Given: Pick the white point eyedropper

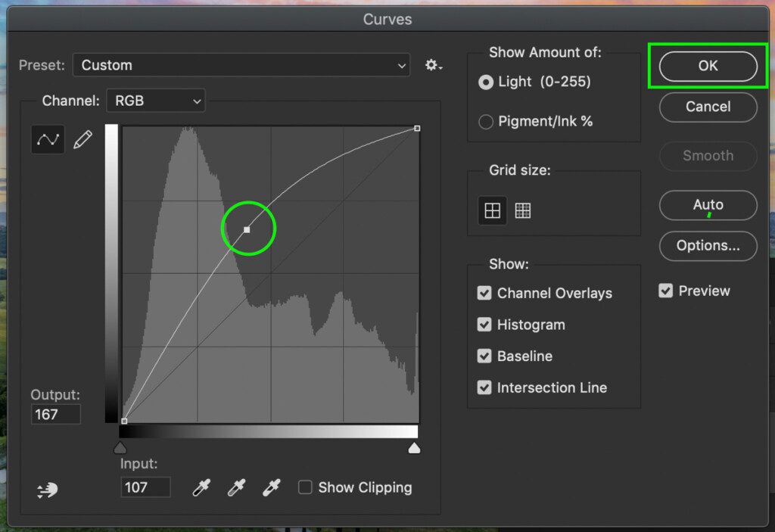Looking at the screenshot, I should 272,487.
